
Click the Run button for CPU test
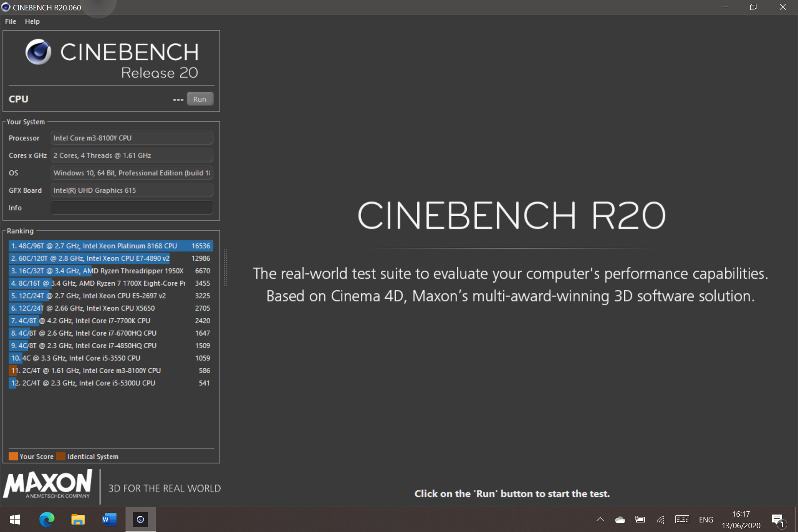[200, 99]
